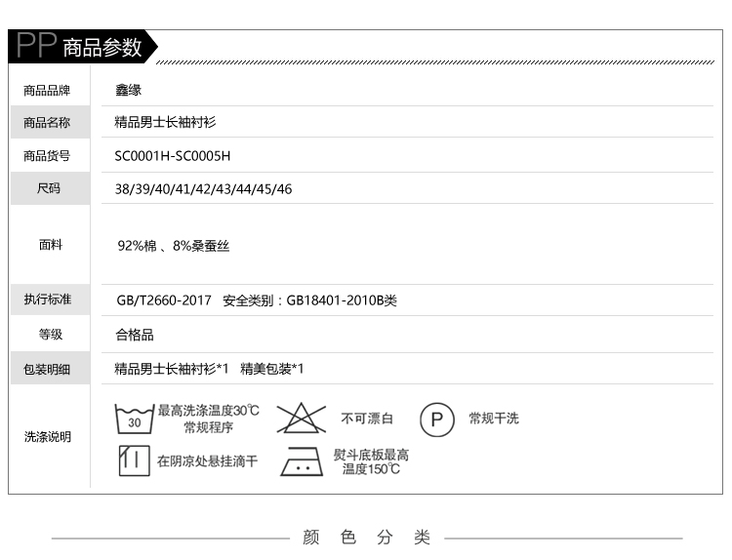
Task: Click the circled P dry-clean icon
Action: click(437, 420)
